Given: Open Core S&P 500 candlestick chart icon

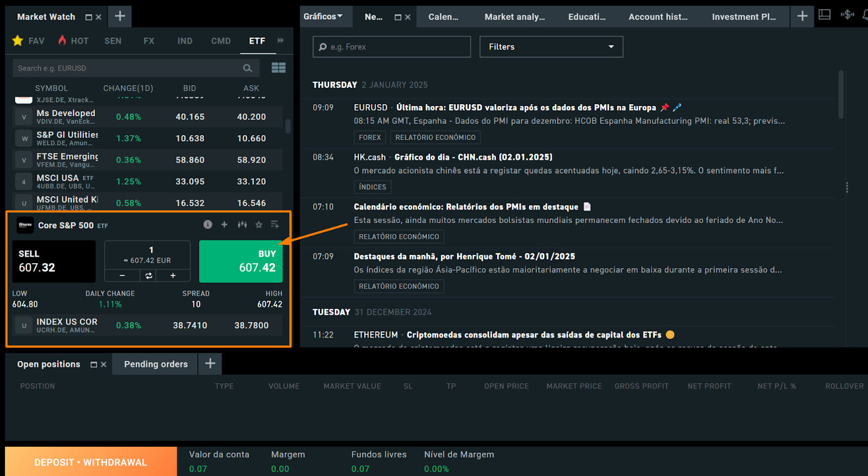Looking at the screenshot, I should click(x=242, y=224).
